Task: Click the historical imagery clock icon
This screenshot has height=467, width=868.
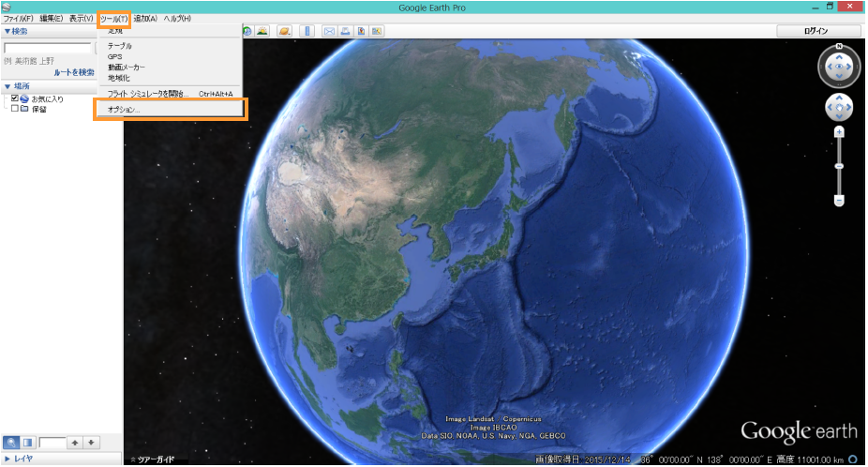Action: pyautogui.click(x=247, y=31)
